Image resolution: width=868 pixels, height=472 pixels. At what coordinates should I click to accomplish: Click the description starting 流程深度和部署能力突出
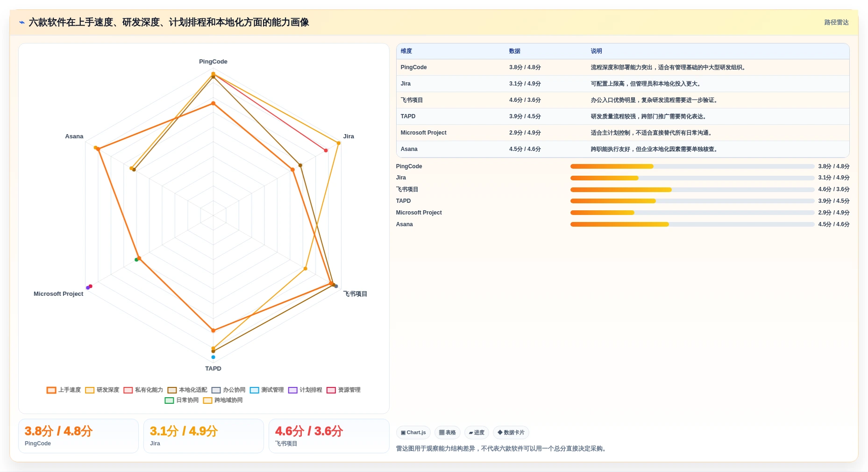pos(669,67)
